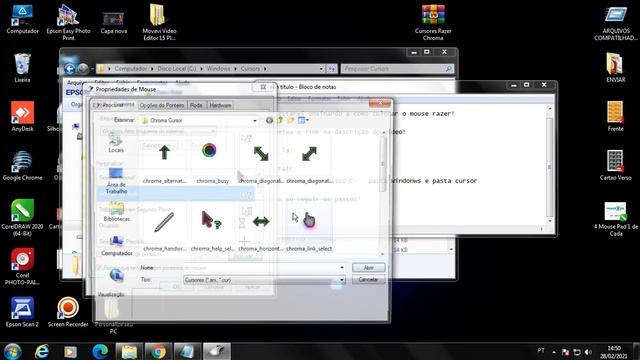640x360 pixels.
Task: Open the Epson Scan 2 desktop icon
Action: (22, 312)
